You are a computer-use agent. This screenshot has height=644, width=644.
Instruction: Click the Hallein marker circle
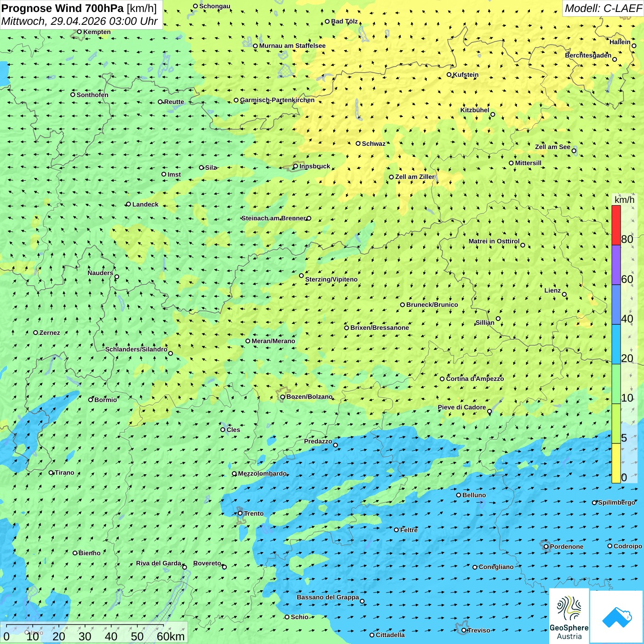(x=634, y=46)
